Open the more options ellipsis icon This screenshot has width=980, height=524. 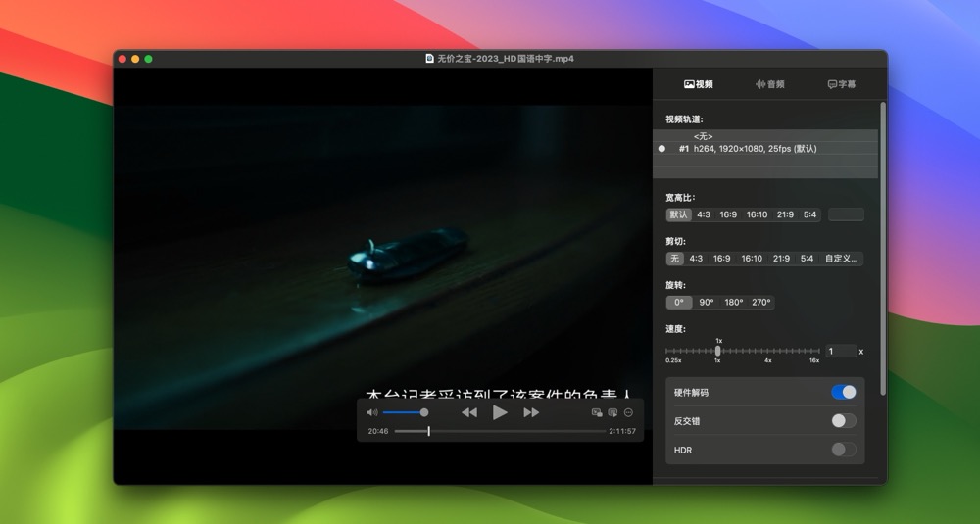[629, 412]
